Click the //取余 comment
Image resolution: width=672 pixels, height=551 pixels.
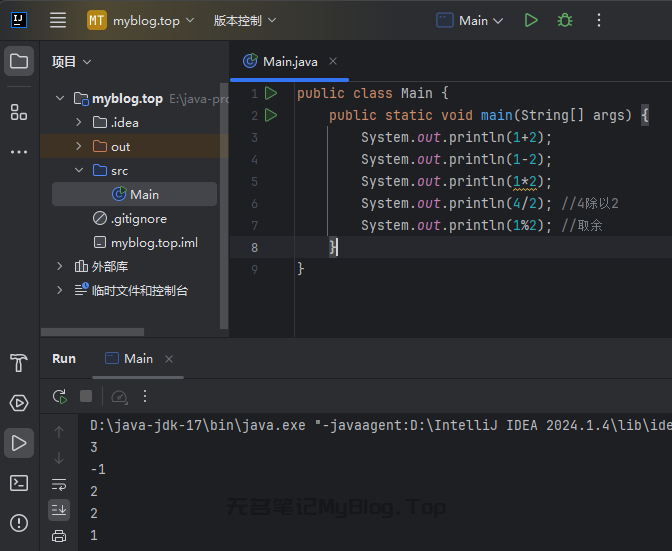pos(582,225)
